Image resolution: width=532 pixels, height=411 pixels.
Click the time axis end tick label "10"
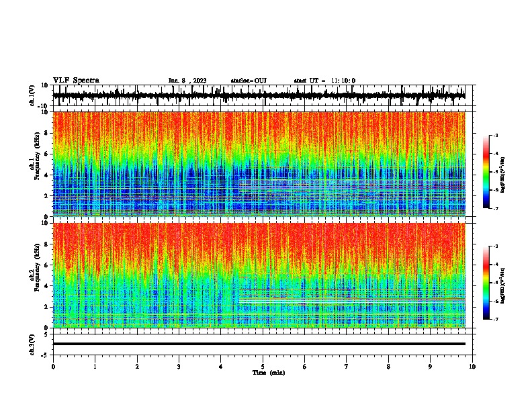[472, 367]
